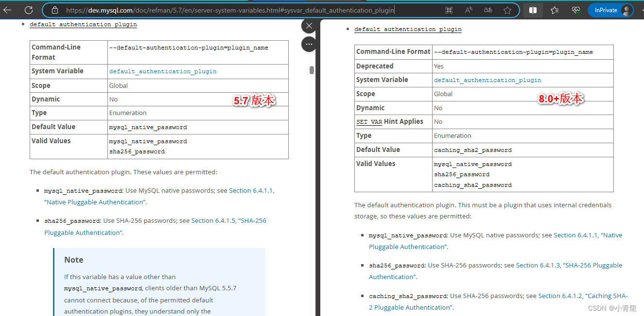The image size is (644, 316).
Task: Close the split screen pane with X
Action: pos(309,26)
